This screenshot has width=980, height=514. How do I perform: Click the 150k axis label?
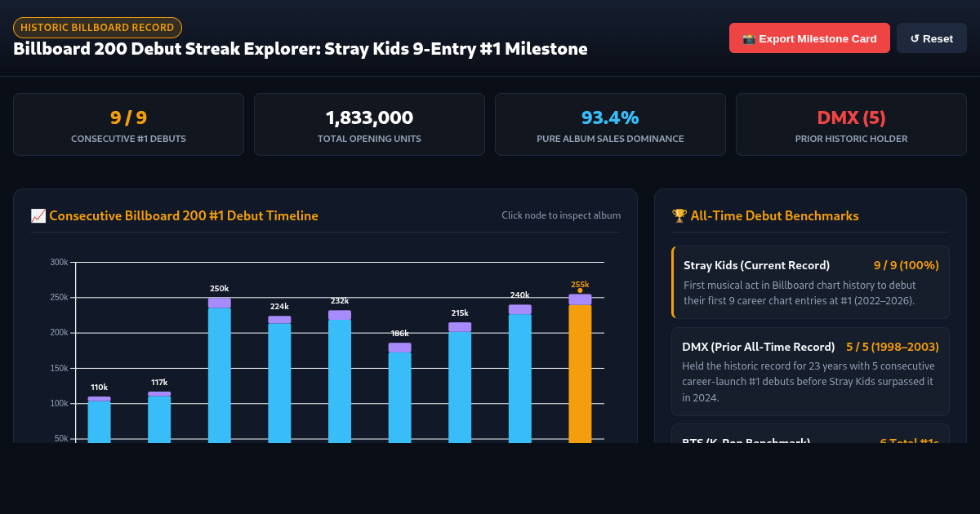click(59, 368)
